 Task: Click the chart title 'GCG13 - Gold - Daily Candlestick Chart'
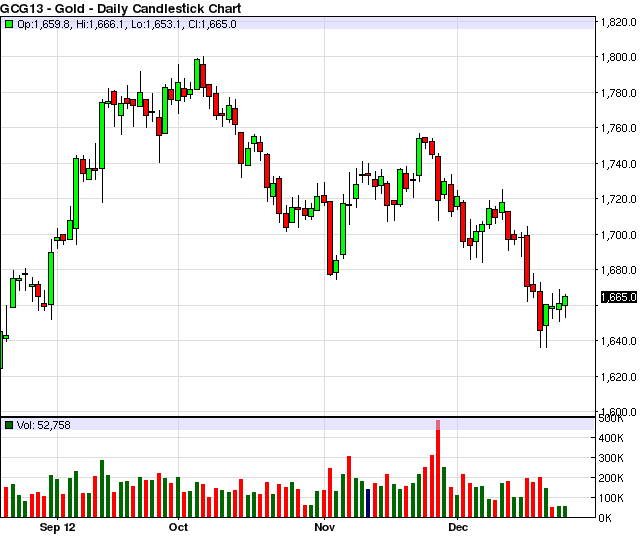[121, 8]
